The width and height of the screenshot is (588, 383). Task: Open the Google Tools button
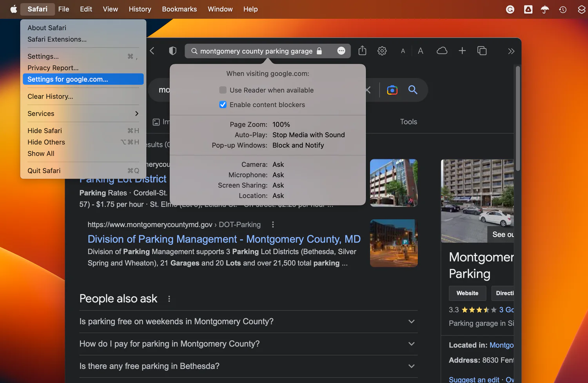pyautogui.click(x=408, y=122)
